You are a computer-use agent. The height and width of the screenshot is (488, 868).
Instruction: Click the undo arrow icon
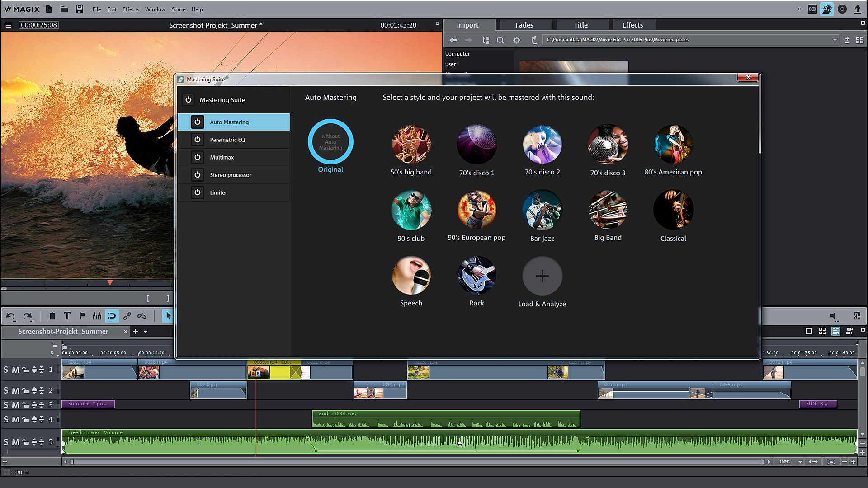10,316
